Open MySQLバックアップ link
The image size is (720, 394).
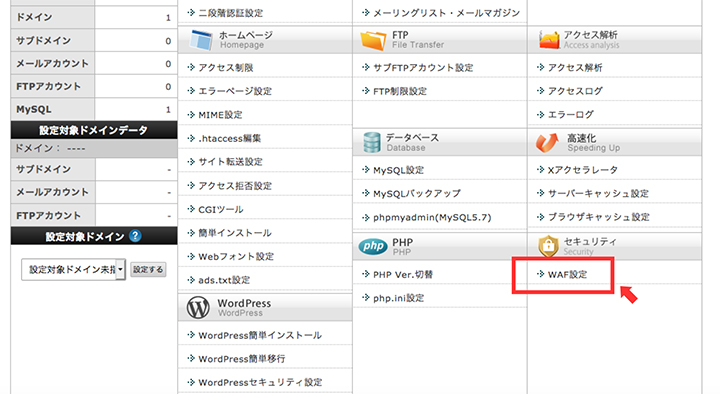coord(416,193)
